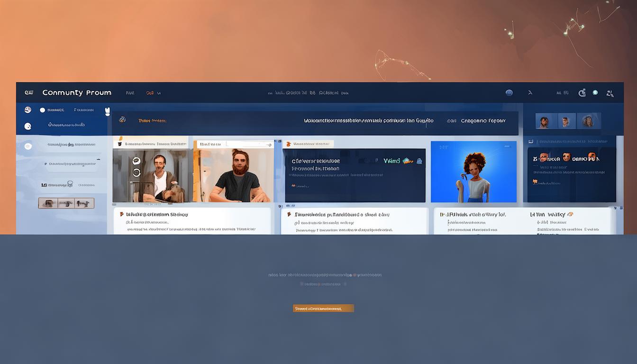
Task: Click the teal dot status icon in header
Action: click(595, 93)
